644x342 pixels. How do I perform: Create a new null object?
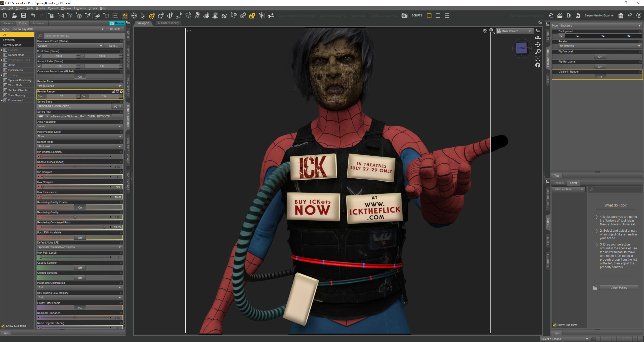click(x=106, y=15)
